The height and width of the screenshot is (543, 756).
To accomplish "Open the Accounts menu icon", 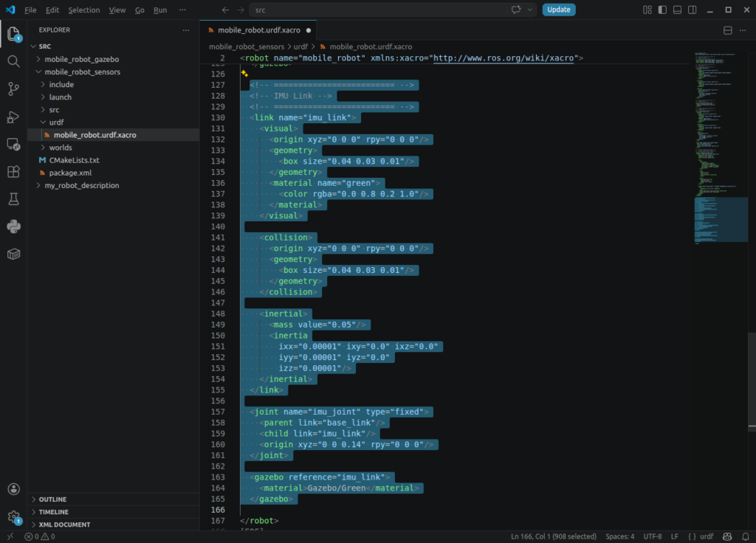I will click(x=13, y=489).
